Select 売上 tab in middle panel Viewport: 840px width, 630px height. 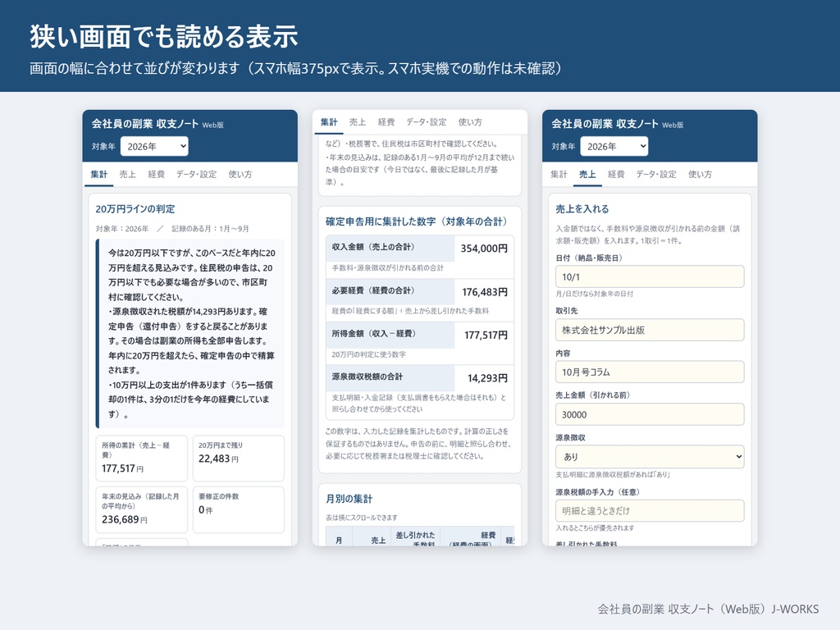point(358,122)
